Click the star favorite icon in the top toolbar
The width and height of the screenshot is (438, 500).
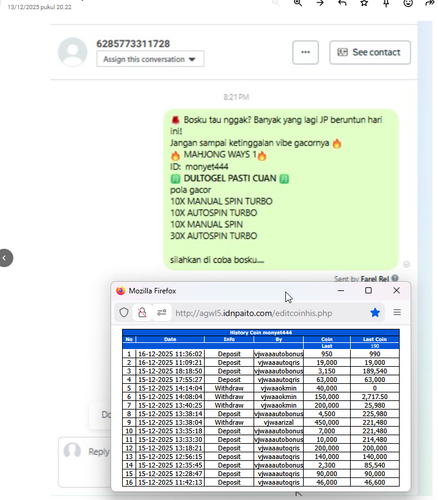pyautogui.click(x=364, y=3)
